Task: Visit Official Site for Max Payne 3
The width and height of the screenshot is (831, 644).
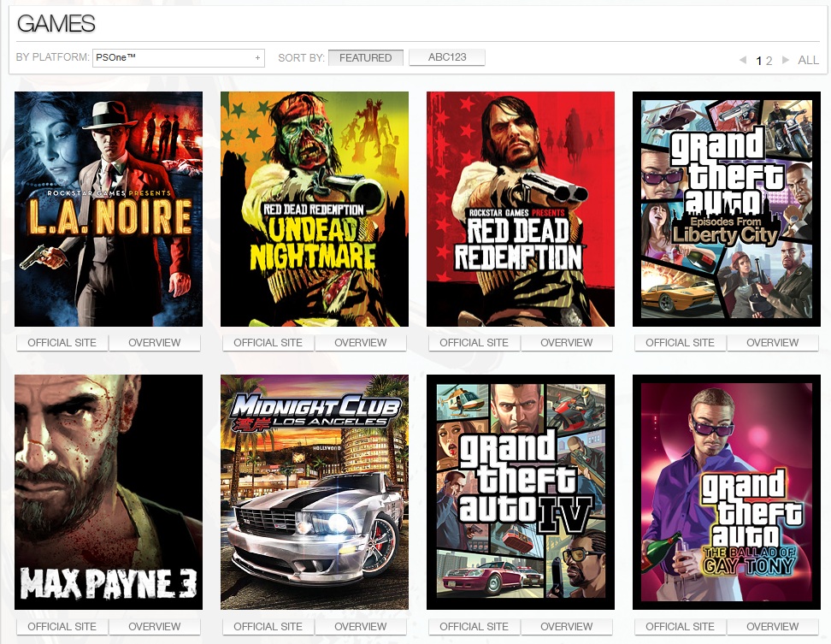Action: 62,627
